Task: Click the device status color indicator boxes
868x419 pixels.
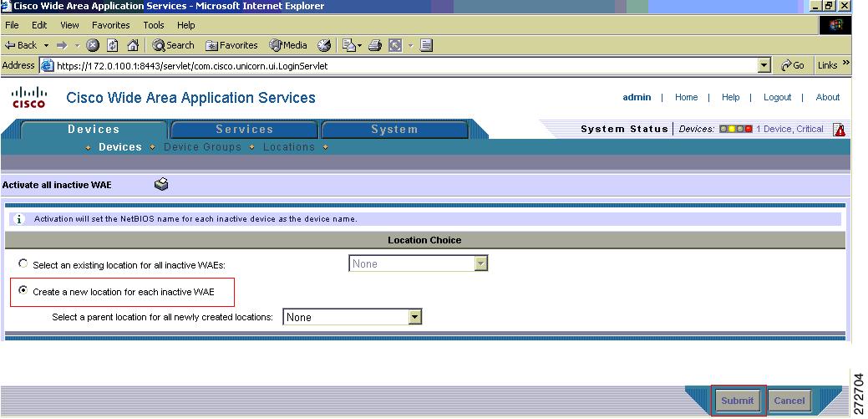Action: pos(736,129)
